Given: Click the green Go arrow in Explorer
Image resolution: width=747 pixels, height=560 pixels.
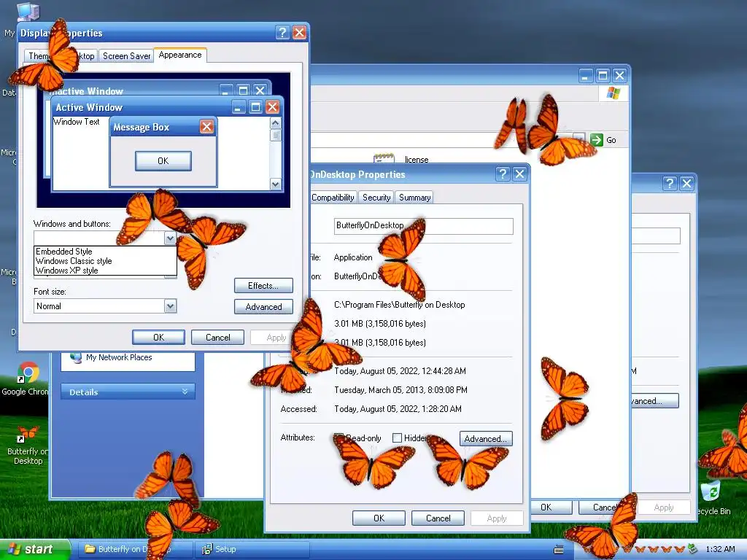Looking at the screenshot, I should click(x=596, y=139).
